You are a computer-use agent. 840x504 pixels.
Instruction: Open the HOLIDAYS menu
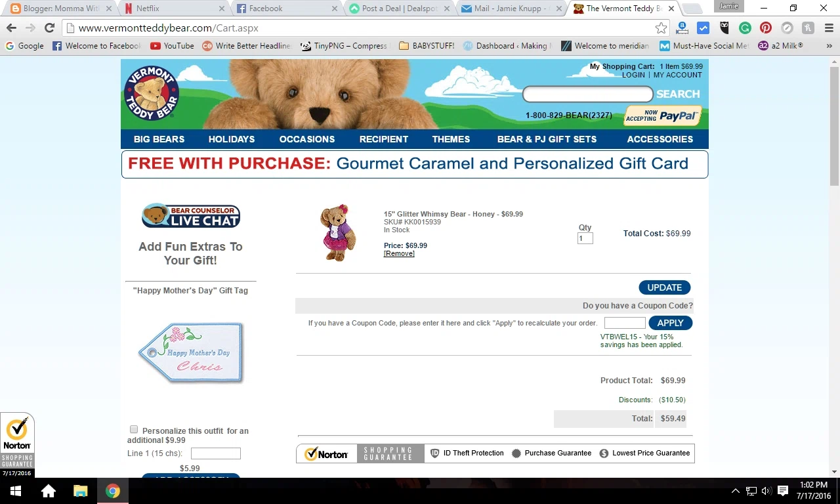pyautogui.click(x=232, y=139)
